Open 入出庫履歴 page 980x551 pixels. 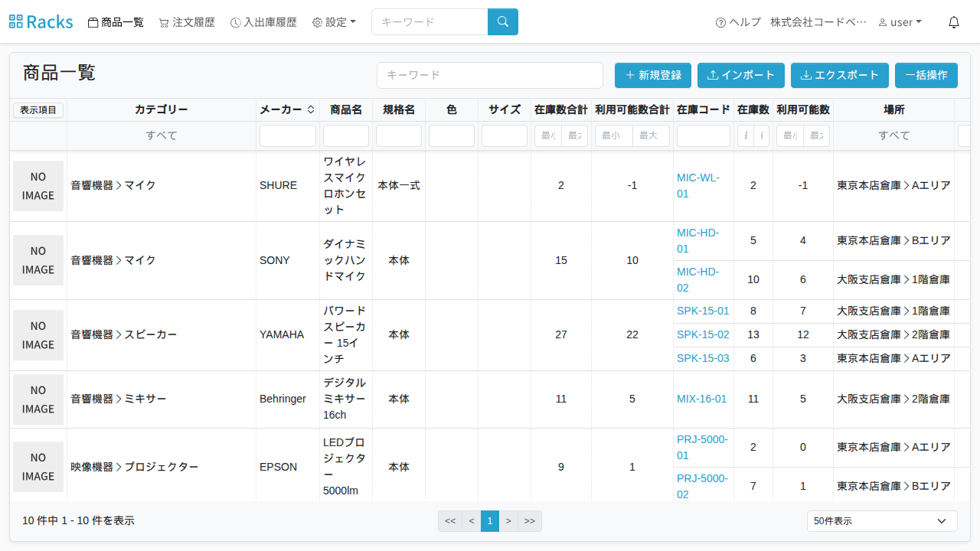[263, 22]
